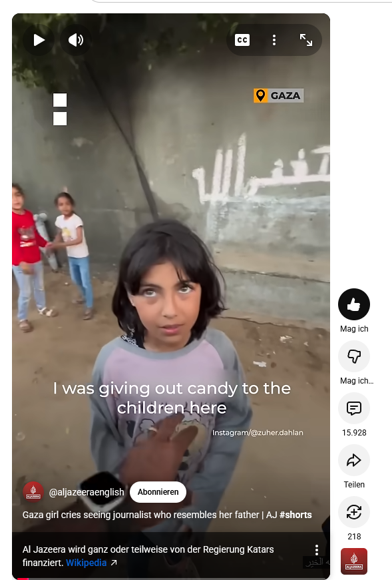The width and height of the screenshot is (392, 580).
Task: Click the Al Jazeera channel avatar
Action: pyautogui.click(x=33, y=492)
